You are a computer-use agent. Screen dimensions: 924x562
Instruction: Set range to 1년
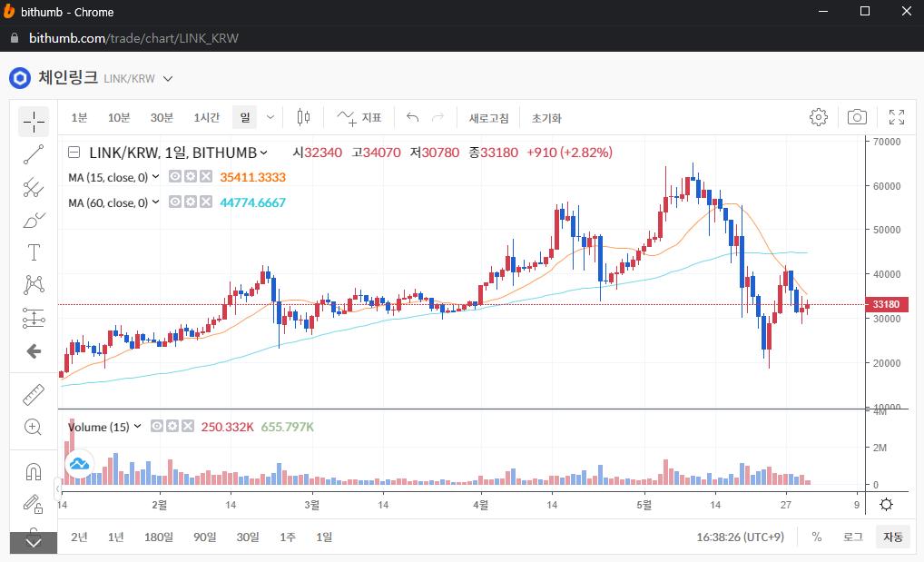115,537
